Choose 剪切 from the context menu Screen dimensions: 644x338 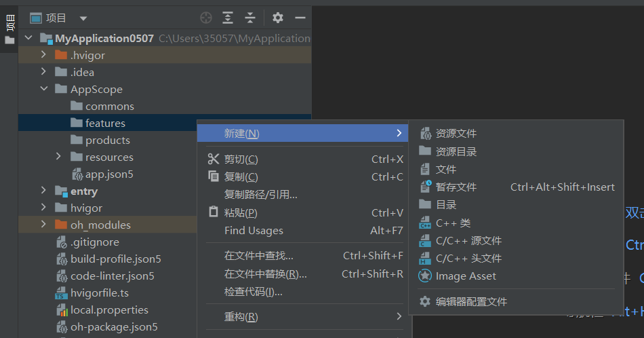304,159
